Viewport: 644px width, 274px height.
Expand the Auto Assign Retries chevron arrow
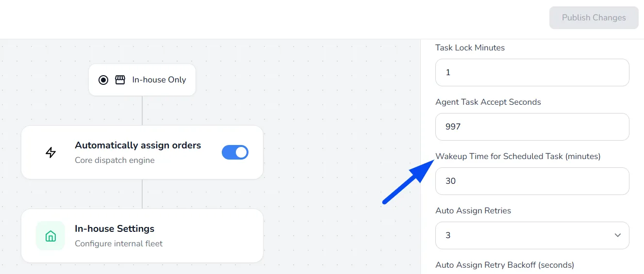coord(618,235)
